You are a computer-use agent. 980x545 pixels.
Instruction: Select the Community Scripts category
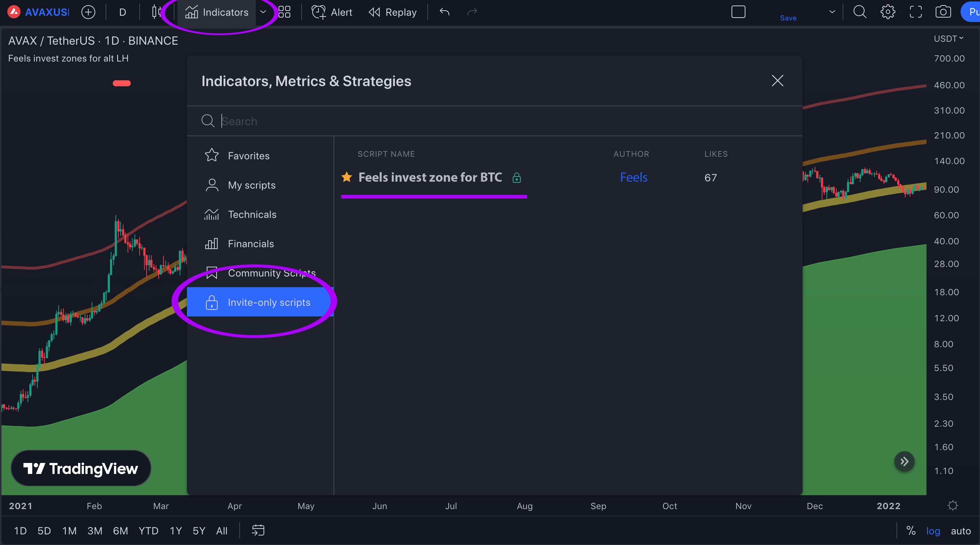pos(260,273)
